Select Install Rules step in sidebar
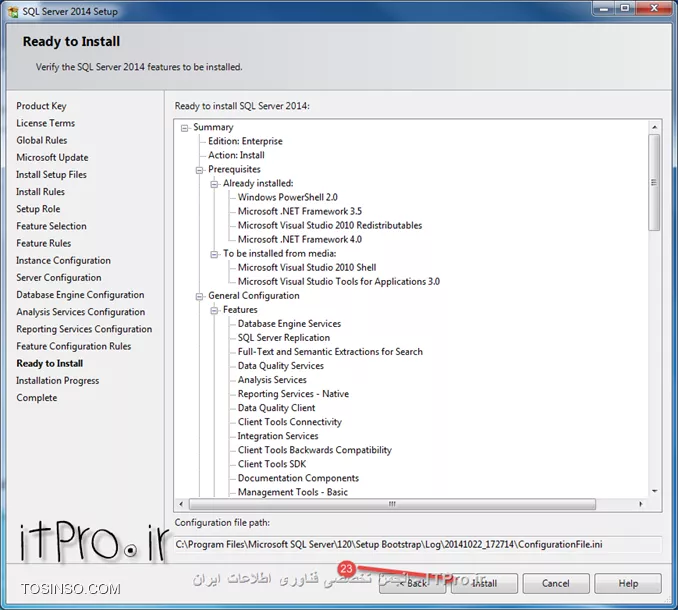This screenshot has width=678, height=610. click(x=41, y=192)
